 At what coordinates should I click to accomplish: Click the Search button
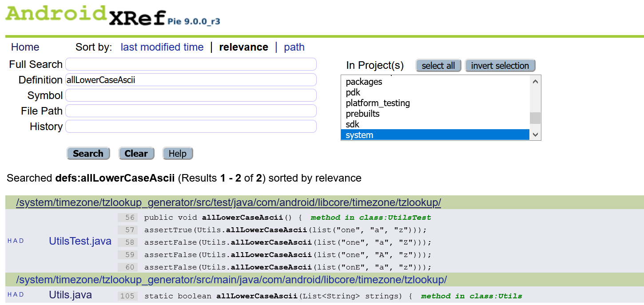88,154
